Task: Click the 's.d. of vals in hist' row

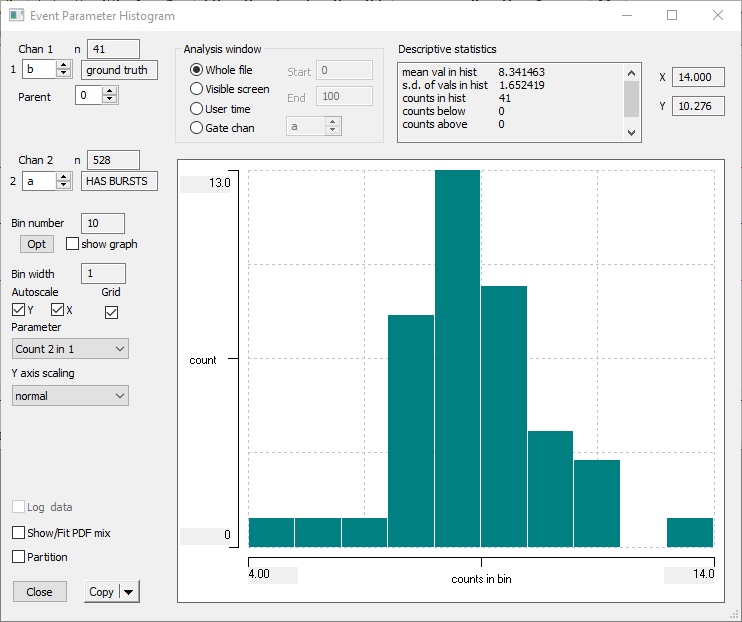Action: [473, 85]
